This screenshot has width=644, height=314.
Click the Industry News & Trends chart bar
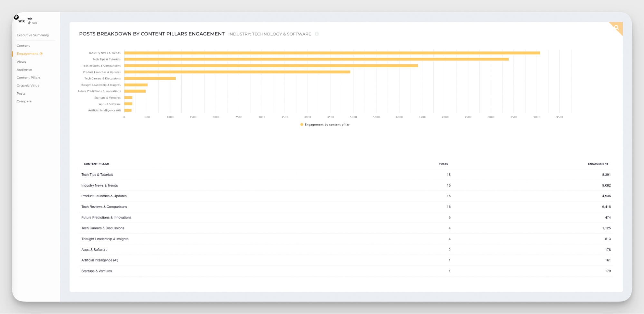click(332, 53)
